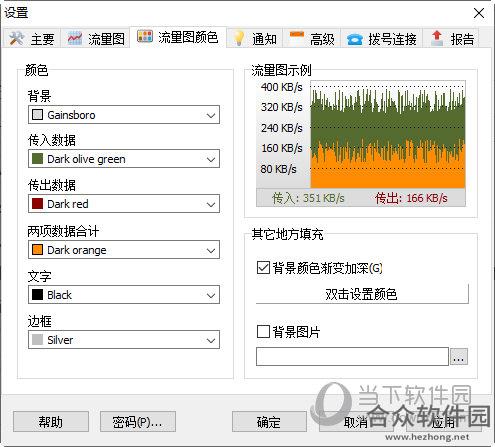This screenshot has width=495, height=447.
Task: Click the Black color swatch
Action: (x=37, y=294)
